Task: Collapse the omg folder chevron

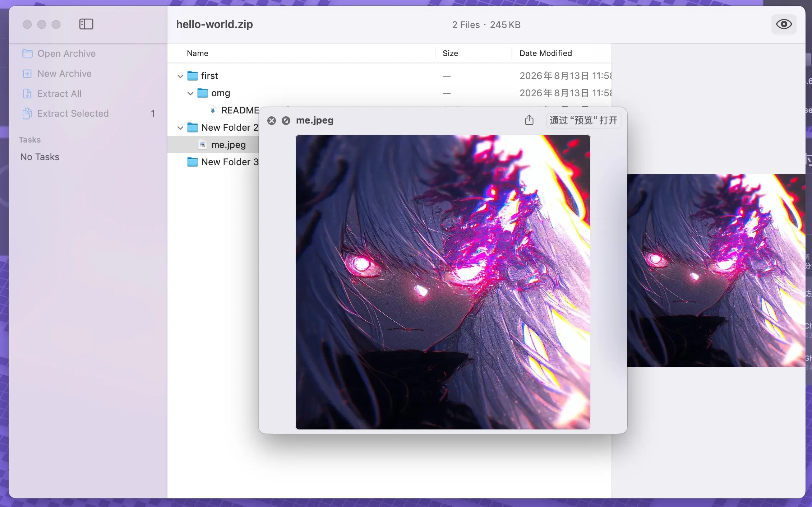Action: pos(190,93)
